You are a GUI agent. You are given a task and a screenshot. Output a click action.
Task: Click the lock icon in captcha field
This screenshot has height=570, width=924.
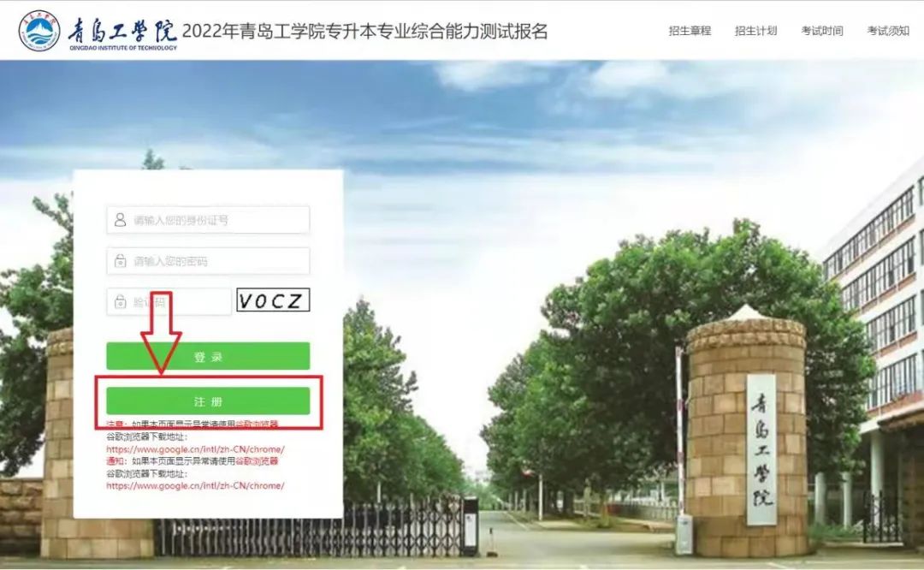[120, 301]
